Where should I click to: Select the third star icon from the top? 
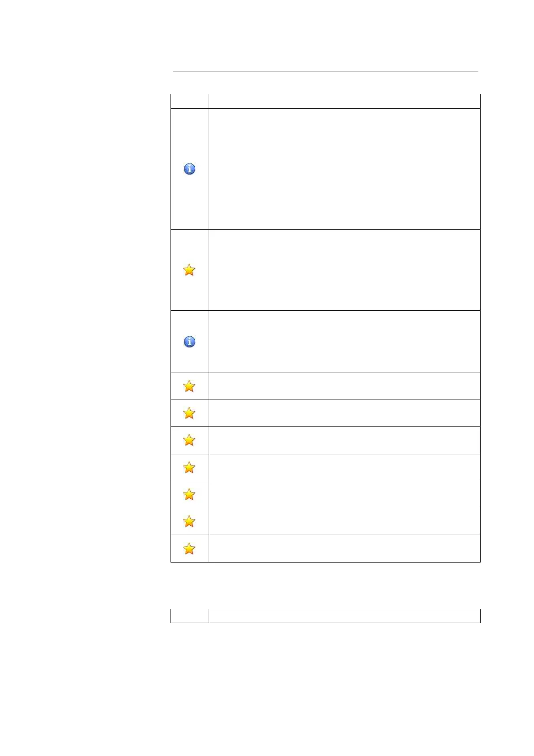(x=189, y=413)
